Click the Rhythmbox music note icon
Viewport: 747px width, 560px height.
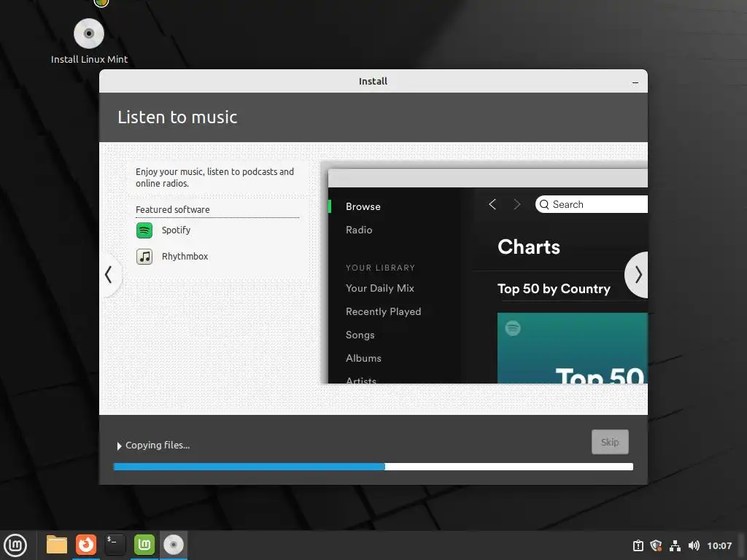point(144,257)
